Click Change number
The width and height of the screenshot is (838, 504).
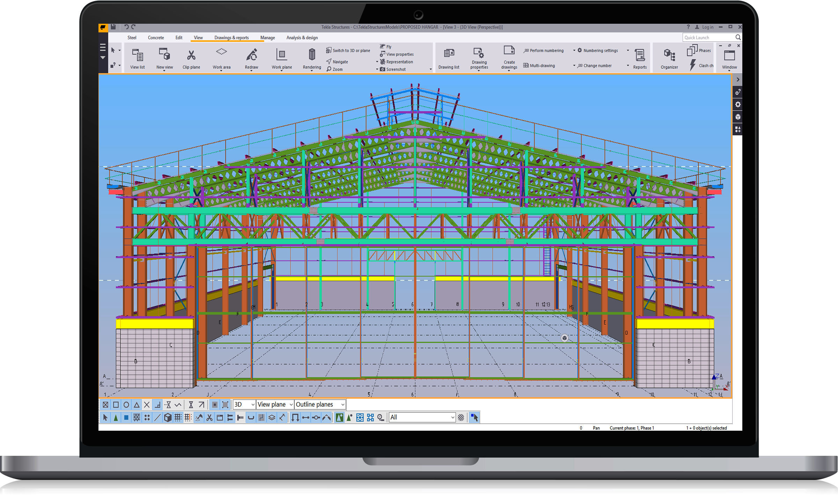click(594, 66)
